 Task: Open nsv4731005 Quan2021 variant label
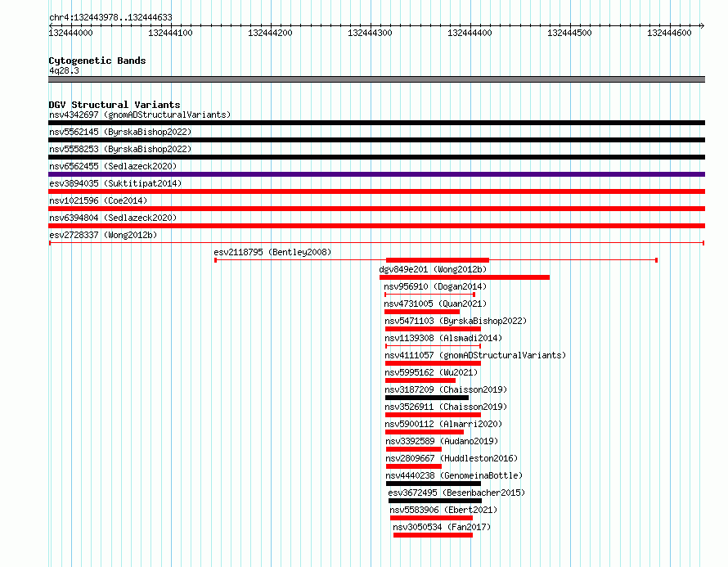point(435,304)
